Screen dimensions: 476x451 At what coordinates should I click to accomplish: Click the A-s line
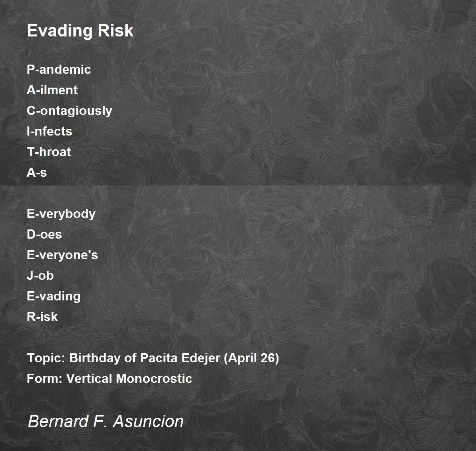tap(37, 172)
